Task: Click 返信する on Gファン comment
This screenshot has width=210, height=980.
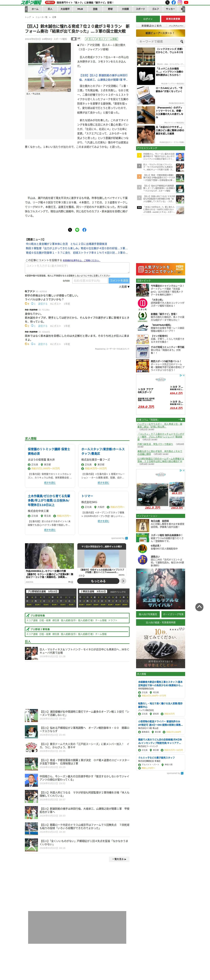Action: pos(43,304)
